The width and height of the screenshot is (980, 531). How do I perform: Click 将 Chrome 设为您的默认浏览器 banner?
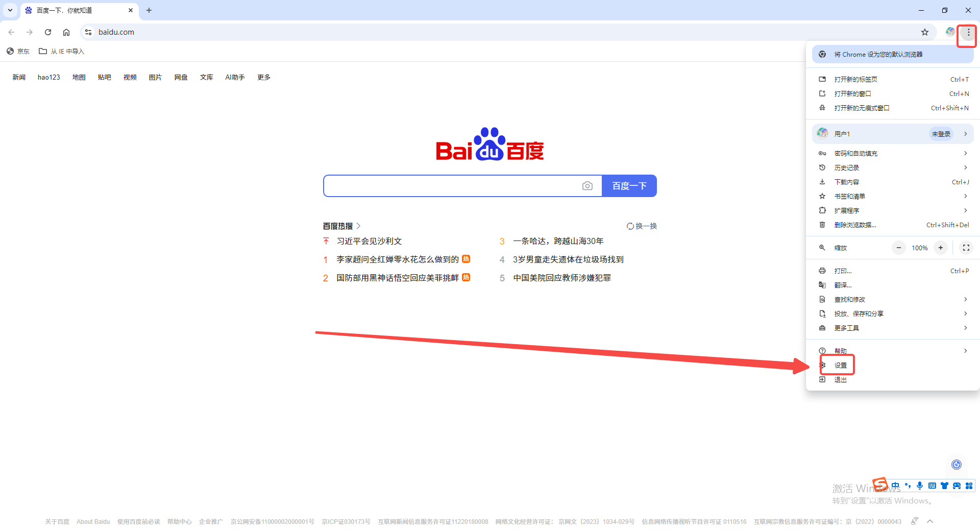tap(893, 54)
